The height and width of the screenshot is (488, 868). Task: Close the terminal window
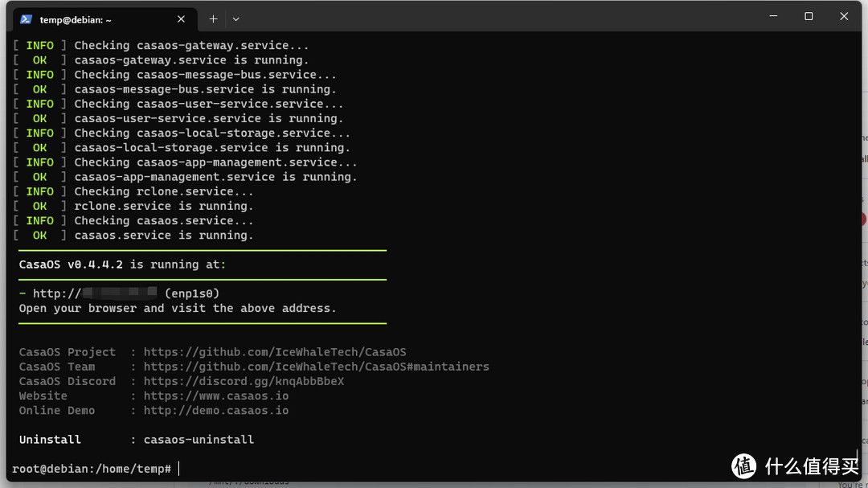[x=844, y=17]
